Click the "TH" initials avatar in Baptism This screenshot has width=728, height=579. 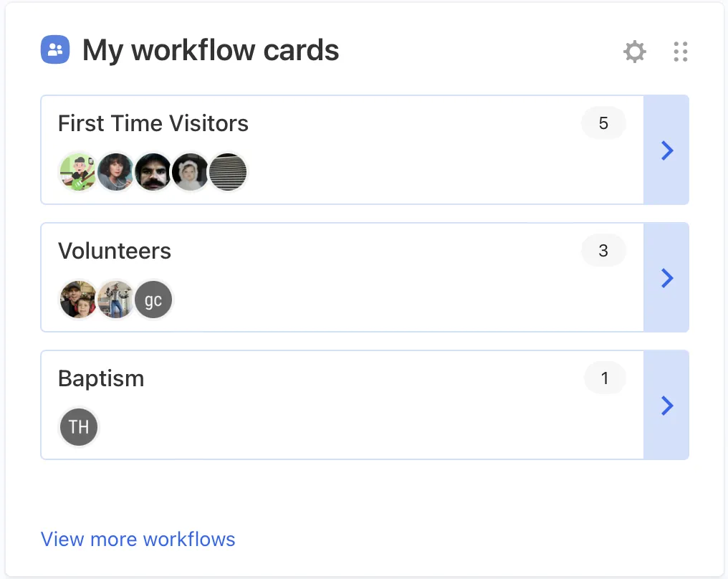pyautogui.click(x=78, y=427)
